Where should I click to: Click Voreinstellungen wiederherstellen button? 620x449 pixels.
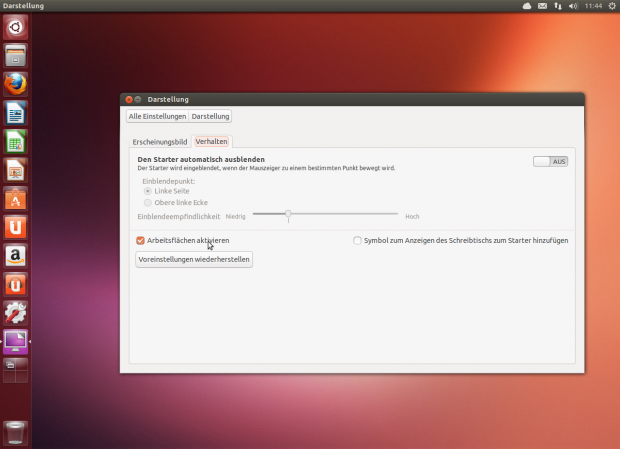pos(194,259)
